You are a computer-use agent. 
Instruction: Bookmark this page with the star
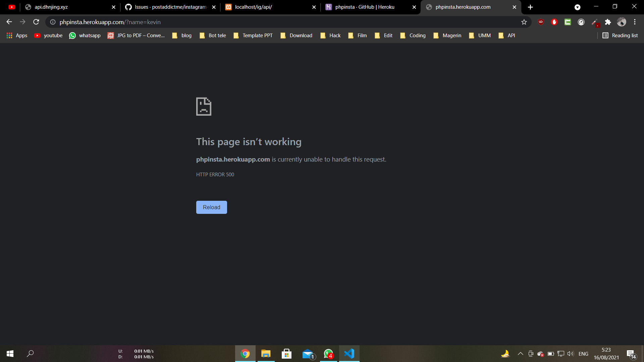524,22
